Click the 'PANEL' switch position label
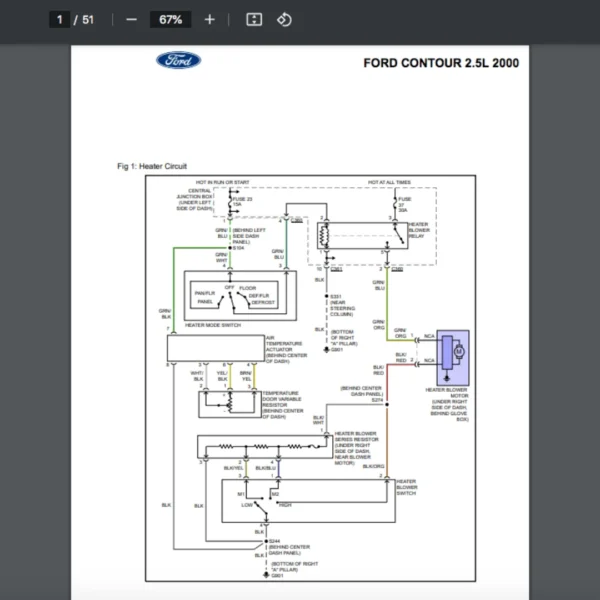 click(x=205, y=302)
